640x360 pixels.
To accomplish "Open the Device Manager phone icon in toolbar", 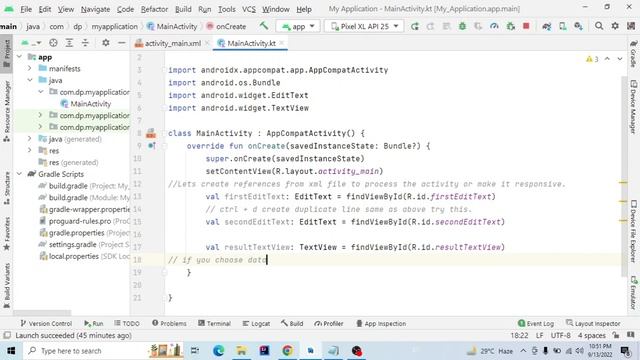I will pos(563,27).
